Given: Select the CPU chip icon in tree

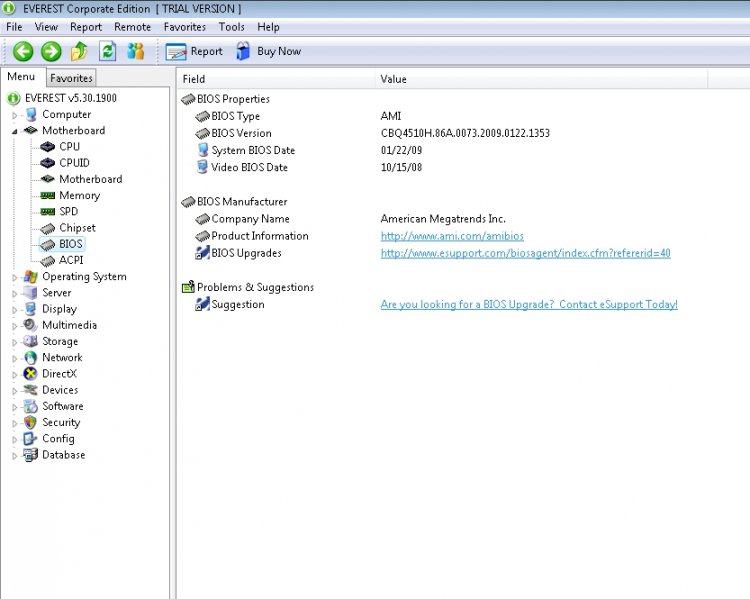Looking at the screenshot, I should tap(47, 146).
